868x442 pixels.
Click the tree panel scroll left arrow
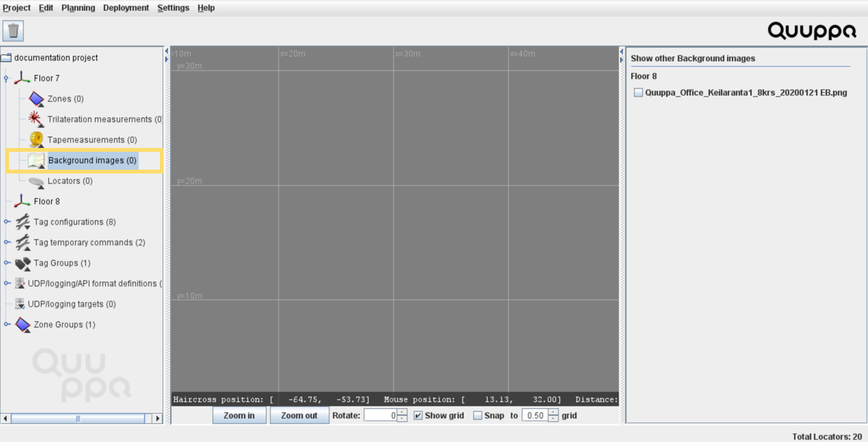click(6, 418)
